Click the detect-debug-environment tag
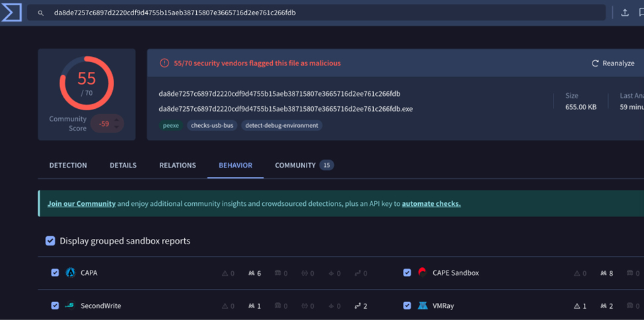Viewport: 644px width, 320px height. point(281,125)
